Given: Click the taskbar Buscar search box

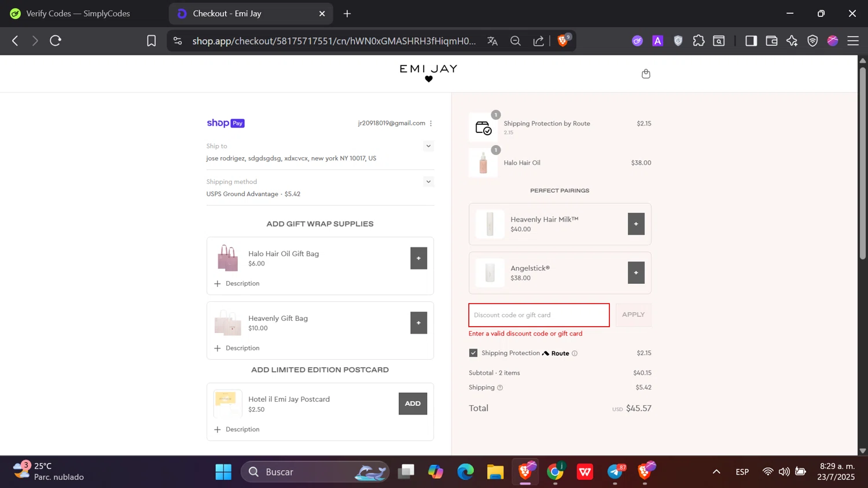Looking at the screenshot, I should pyautogui.click(x=315, y=472).
